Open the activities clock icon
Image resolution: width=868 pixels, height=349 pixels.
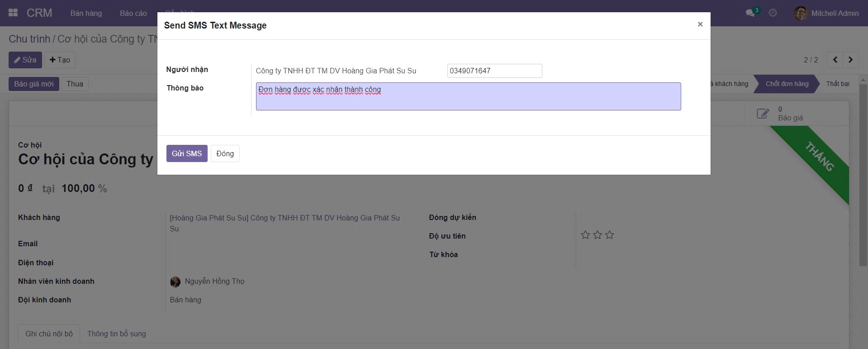(773, 13)
